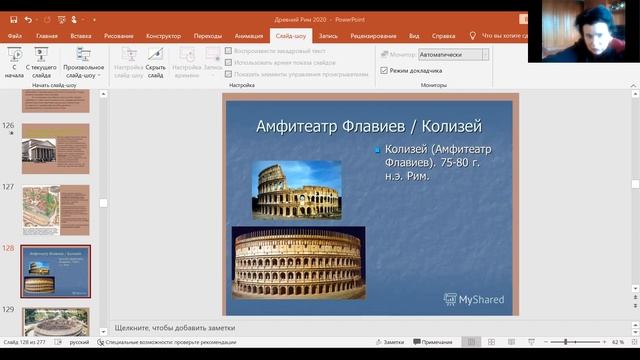Image resolution: width=640 pixels, height=360 pixels.
Task: Select the lower Colosseum model image on slide
Action: pos(298,263)
